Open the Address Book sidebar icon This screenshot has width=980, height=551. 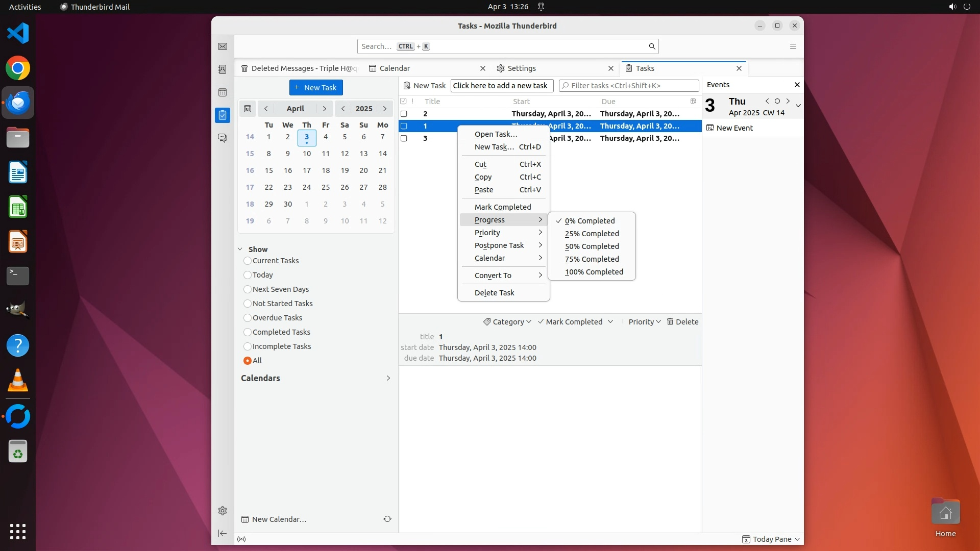[x=223, y=69]
